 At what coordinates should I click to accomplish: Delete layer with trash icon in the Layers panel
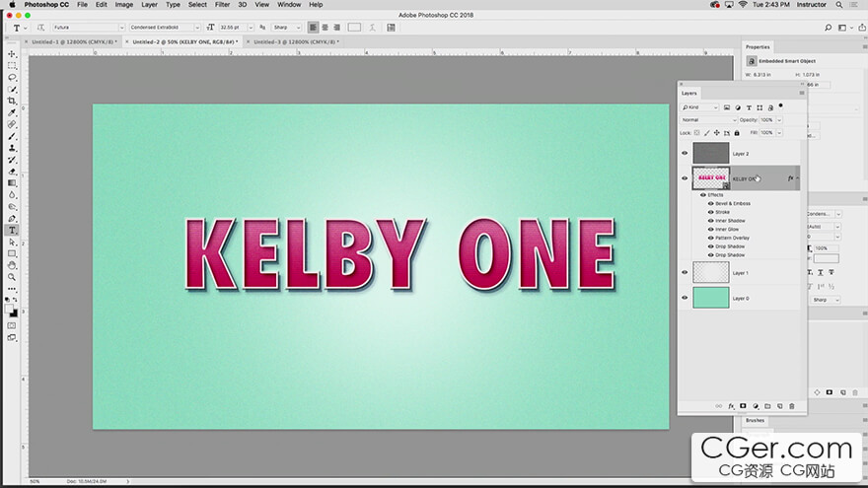[792, 406]
